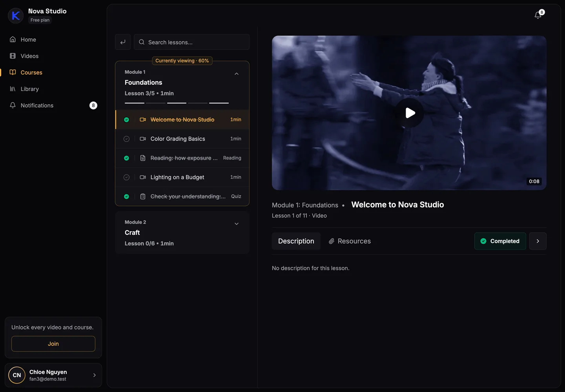Click the paperclip icon on Resources tab
The height and width of the screenshot is (392, 565).
coord(332,241)
